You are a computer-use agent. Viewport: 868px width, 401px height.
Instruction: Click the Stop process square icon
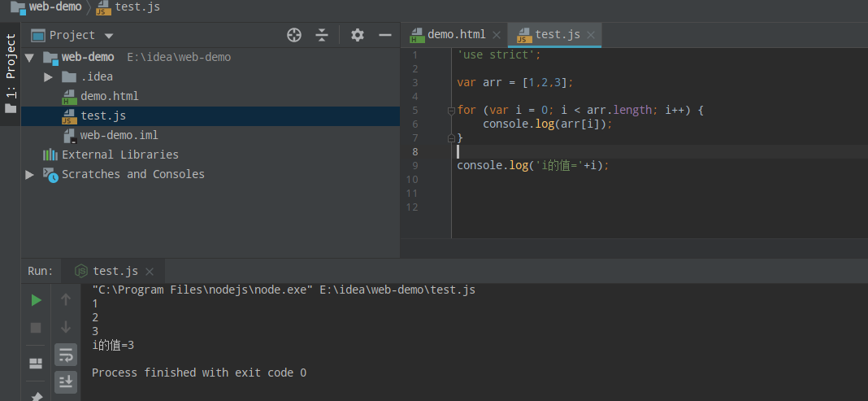click(x=36, y=328)
